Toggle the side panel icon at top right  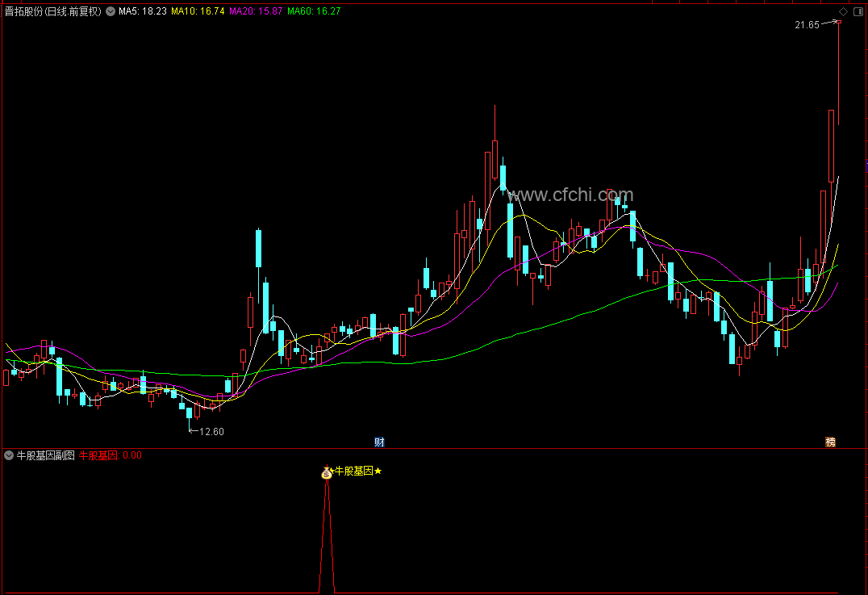click(x=858, y=11)
